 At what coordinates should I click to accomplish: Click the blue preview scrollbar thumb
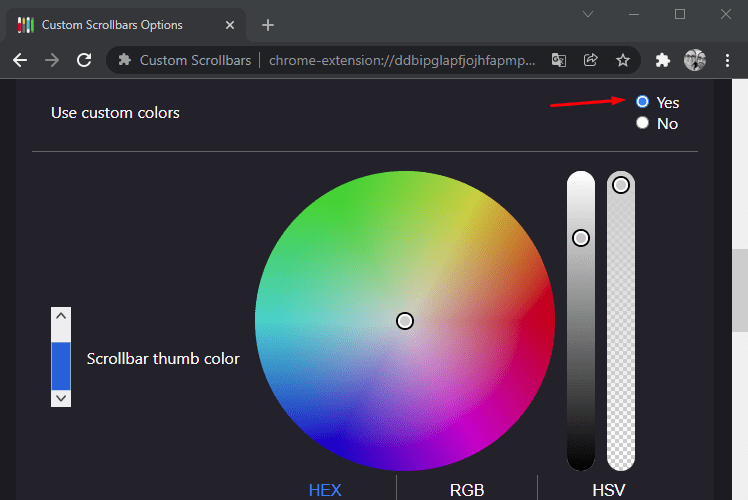coord(61,366)
